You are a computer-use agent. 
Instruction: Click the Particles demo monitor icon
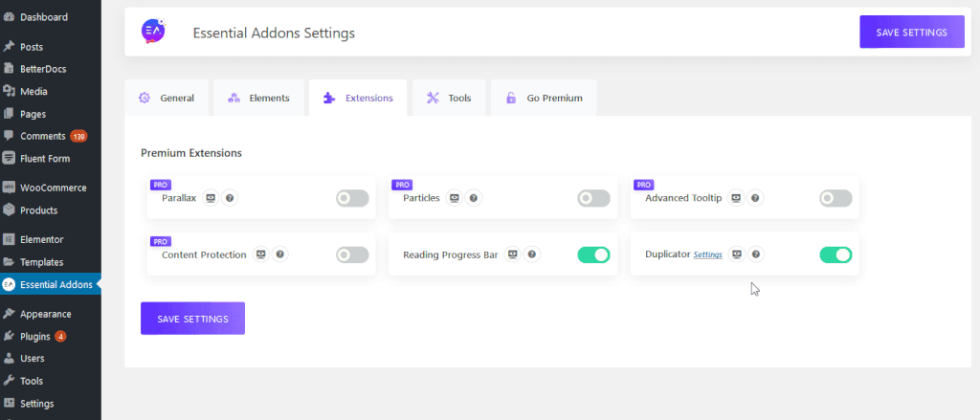coord(455,198)
